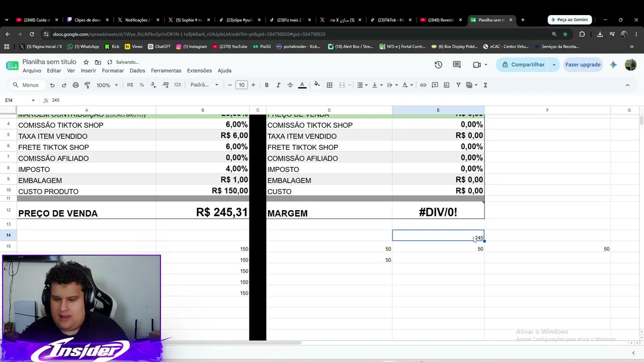Open the Ferramentas menu
Screen dimensions: 644x362
[x=166, y=70]
